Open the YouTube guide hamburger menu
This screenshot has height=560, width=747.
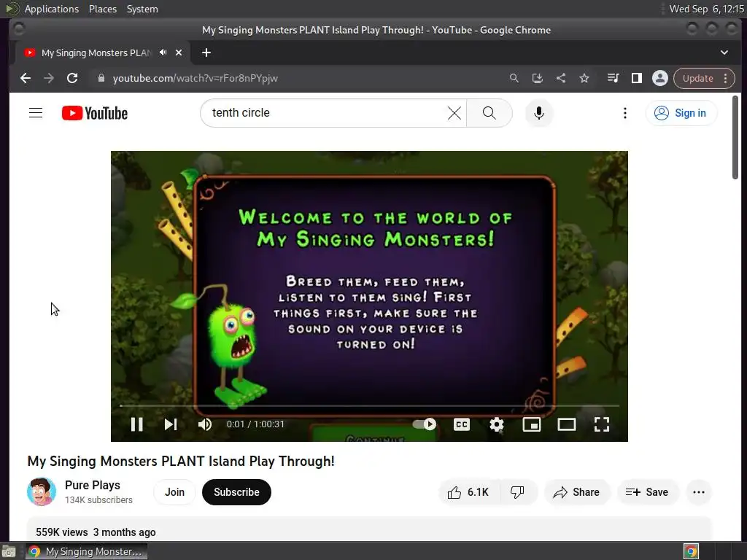36,113
